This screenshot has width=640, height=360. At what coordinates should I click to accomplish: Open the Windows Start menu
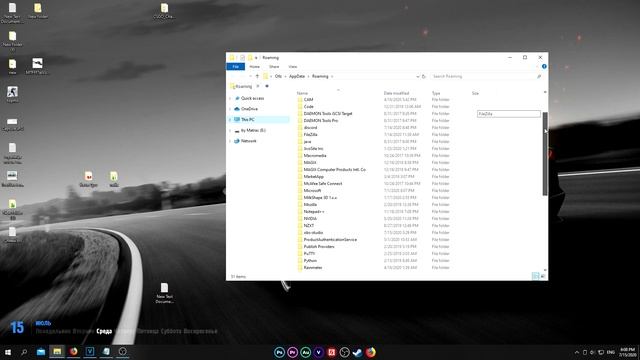8,352
